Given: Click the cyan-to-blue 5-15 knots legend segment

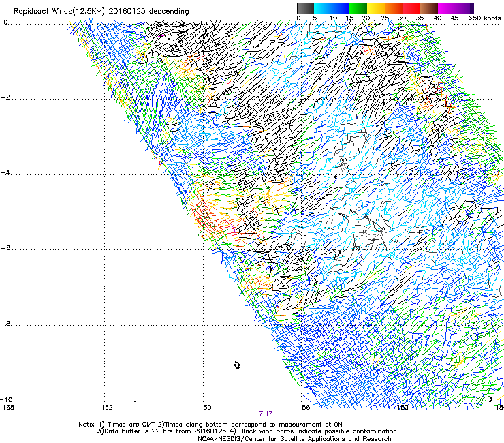Looking at the screenshot, I should point(332,8).
